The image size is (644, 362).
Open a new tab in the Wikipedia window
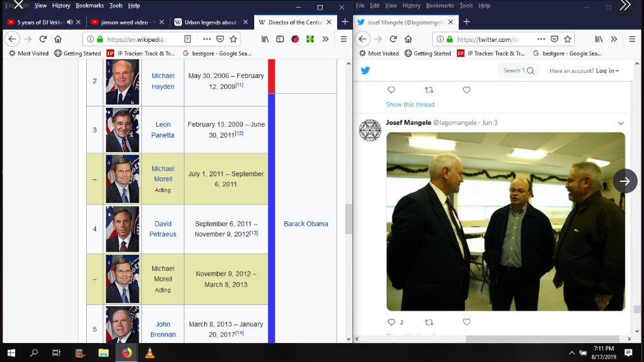[x=345, y=22]
